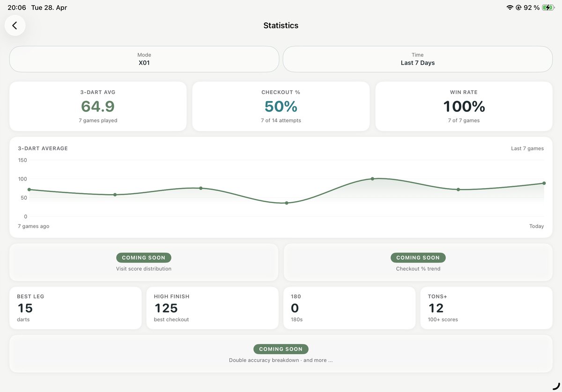This screenshot has height=392, width=562.
Task: Click the "Checkout % trend" caption
Action: [x=418, y=269]
